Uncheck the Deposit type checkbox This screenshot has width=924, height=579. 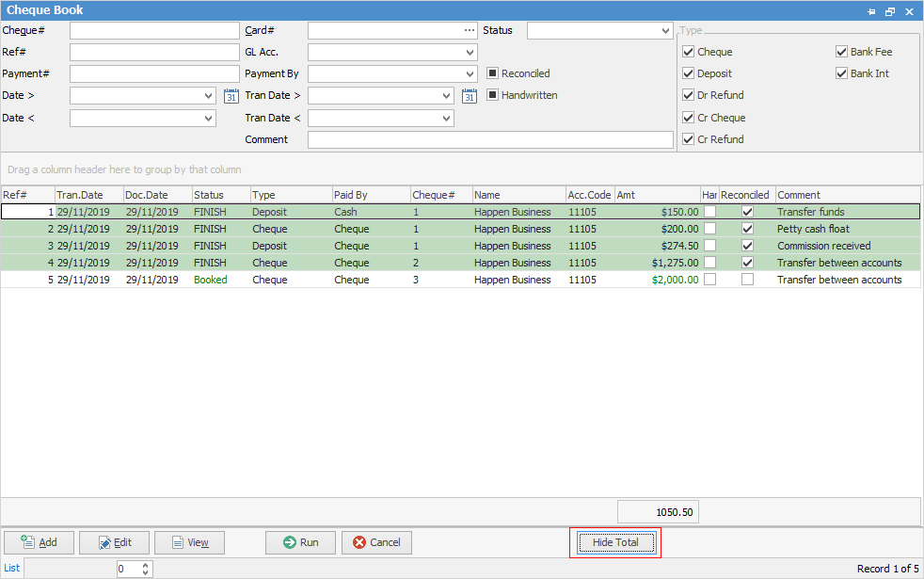point(689,73)
